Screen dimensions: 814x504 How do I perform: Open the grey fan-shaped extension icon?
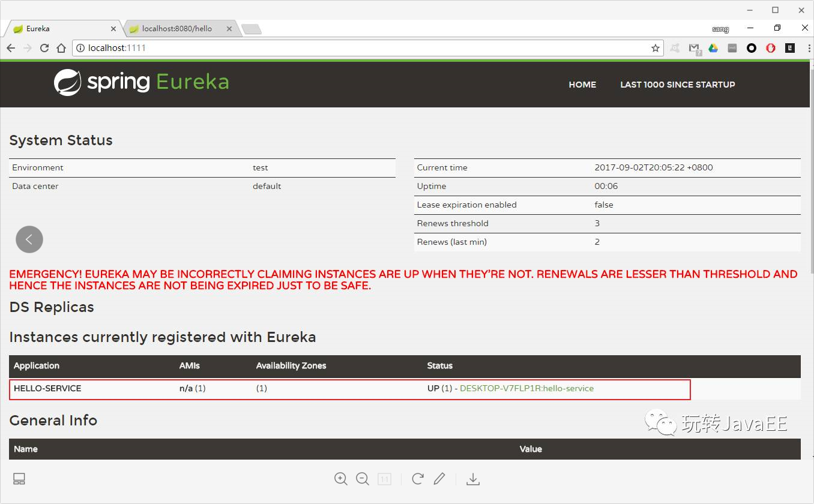[675, 48]
